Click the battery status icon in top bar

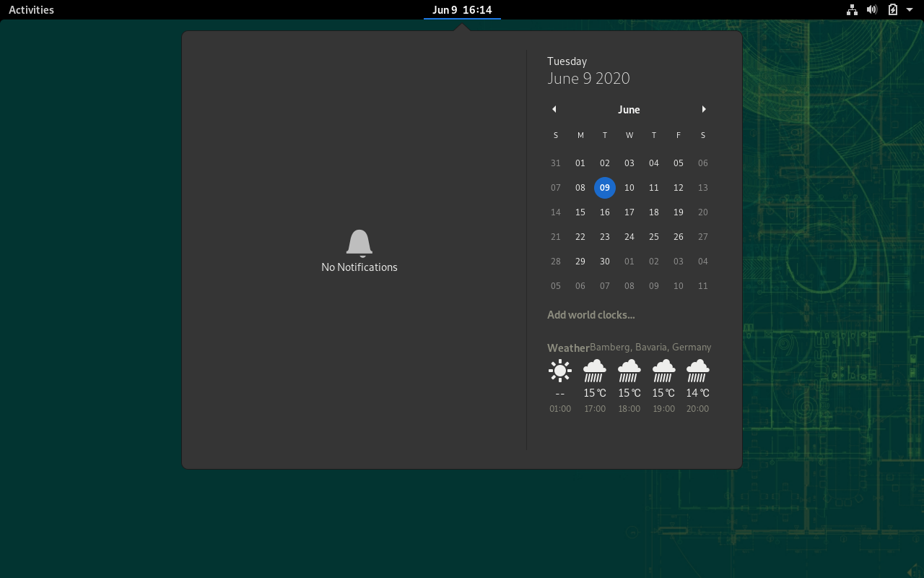pos(893,9)
